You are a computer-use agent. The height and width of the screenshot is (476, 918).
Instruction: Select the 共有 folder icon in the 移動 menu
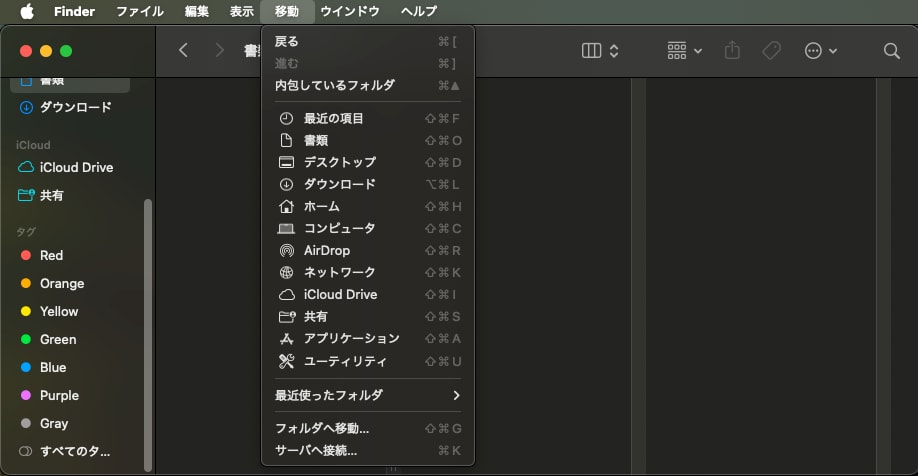pyautogui.click(x=287, y=317)
